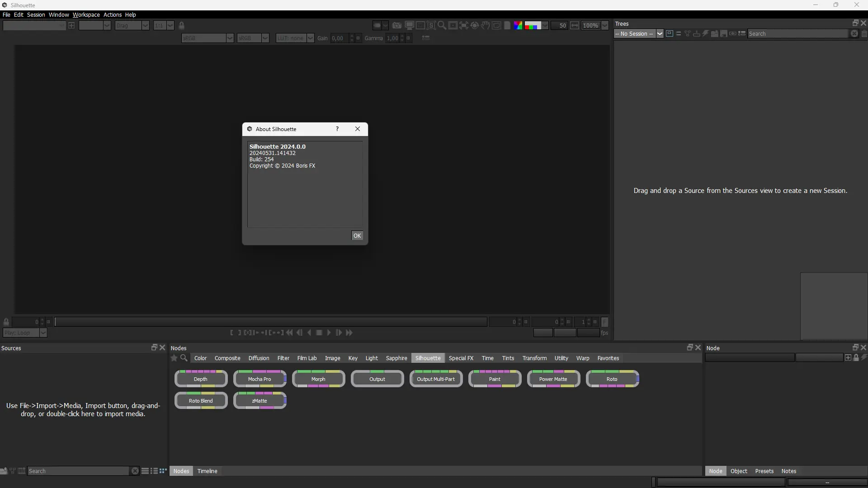The width and height of the screenshot is (868, 488).
Task: Click the snapshot camera icon in viewer toolbar
Action: [x=397, y=26]
